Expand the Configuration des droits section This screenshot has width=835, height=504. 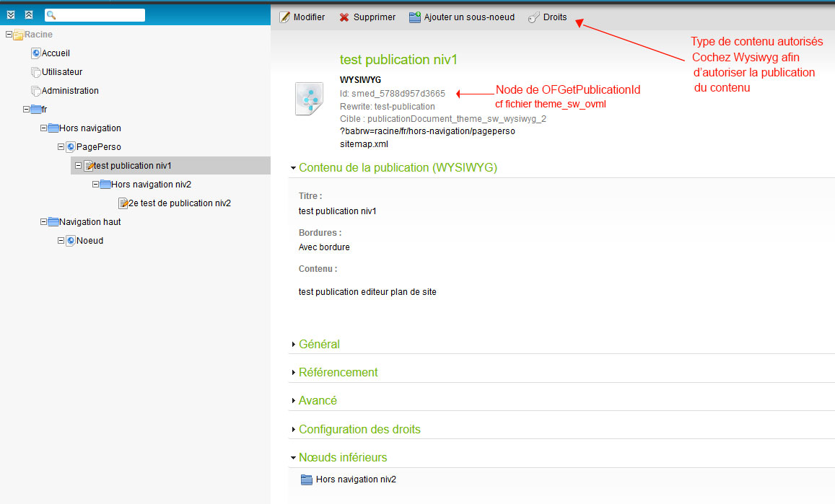(x=359, y=430)
